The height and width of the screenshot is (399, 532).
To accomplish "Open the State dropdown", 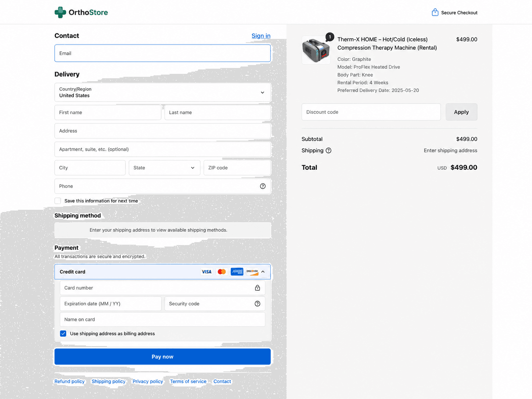I will [165, 168].
